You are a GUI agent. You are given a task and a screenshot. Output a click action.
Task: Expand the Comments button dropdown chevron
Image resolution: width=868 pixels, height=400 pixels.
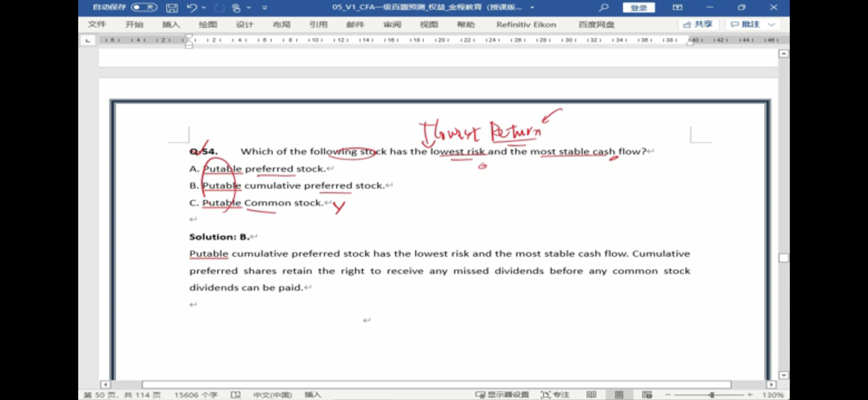[772, 24]
